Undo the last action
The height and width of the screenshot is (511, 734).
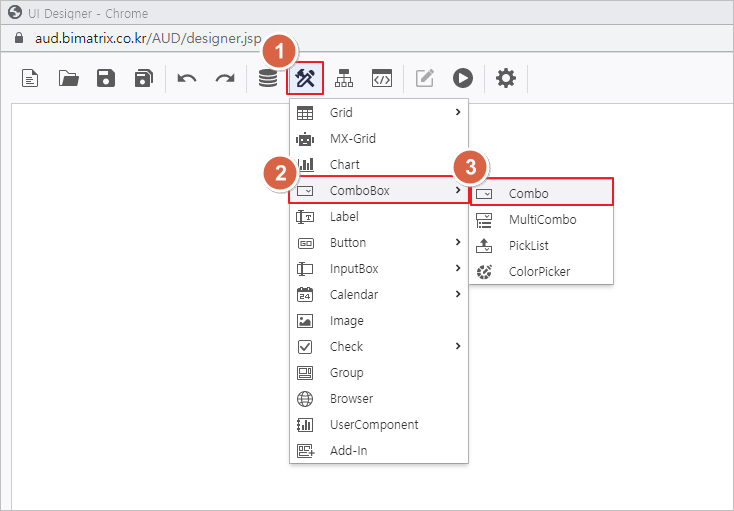[x=187, y=78]
